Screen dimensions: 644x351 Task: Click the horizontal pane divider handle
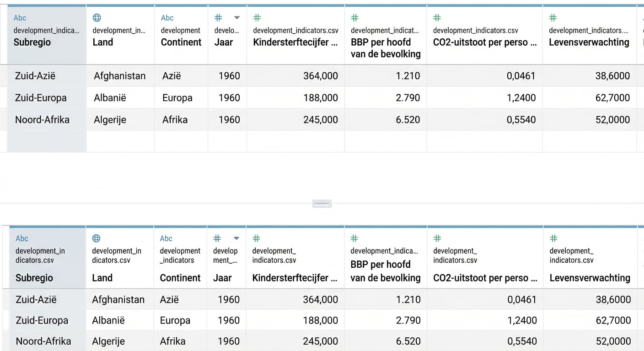point(322,204)
